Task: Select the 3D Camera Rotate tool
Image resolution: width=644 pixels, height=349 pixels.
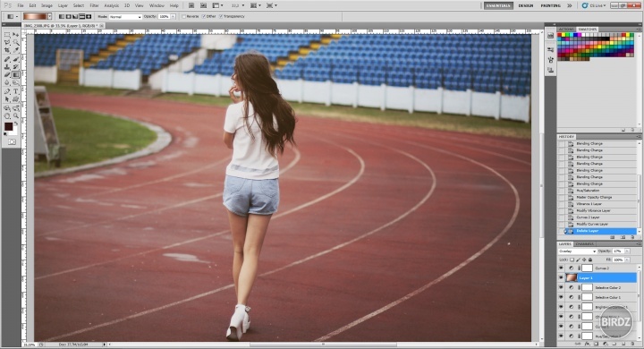Action: pyautogui.click(x=15, y=108)
